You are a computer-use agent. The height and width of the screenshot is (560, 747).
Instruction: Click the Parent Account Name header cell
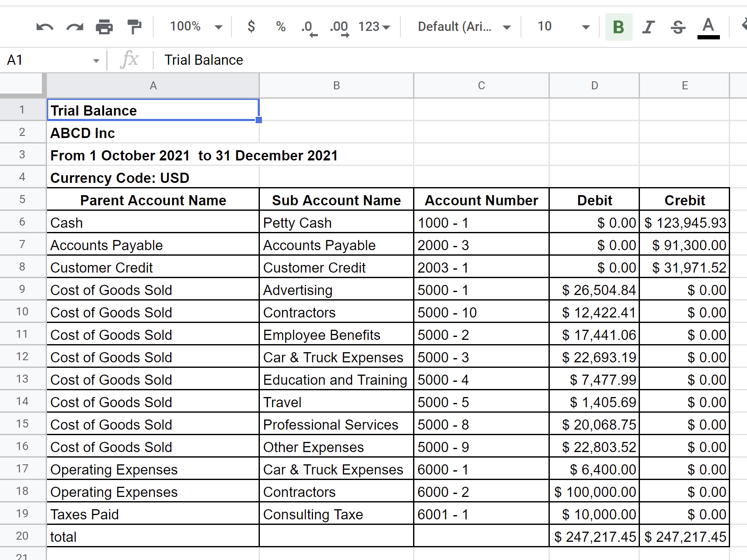(153, 200)
